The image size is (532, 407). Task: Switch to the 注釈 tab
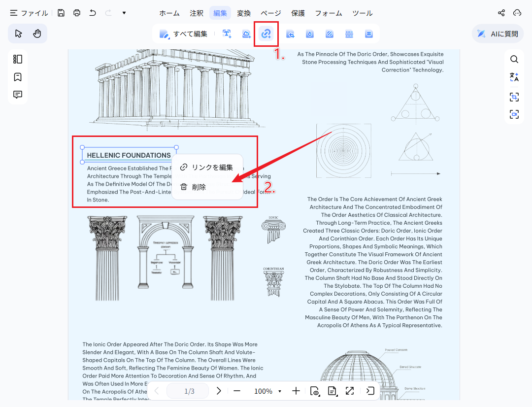pyautogui.click(x=197, y=13)
